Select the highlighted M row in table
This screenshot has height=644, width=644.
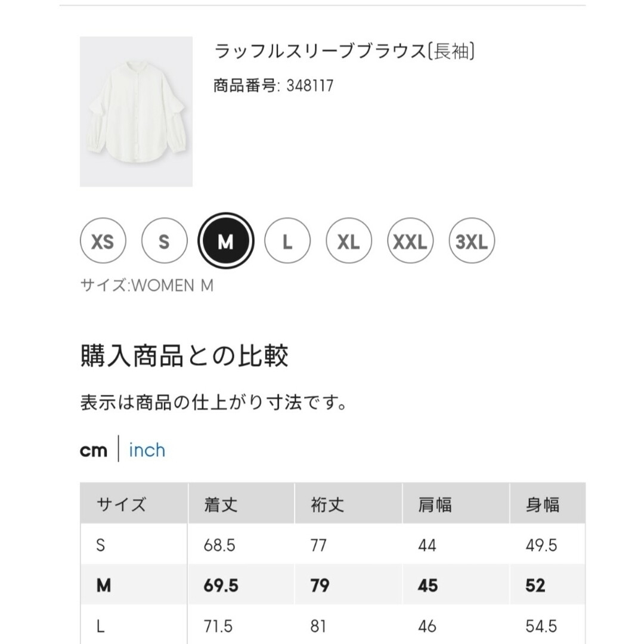(x=333, y=585)
